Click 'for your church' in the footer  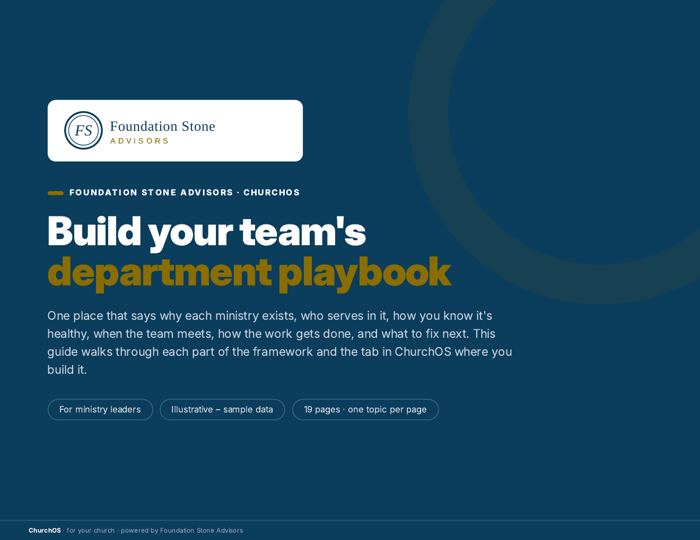coord(91,531)
